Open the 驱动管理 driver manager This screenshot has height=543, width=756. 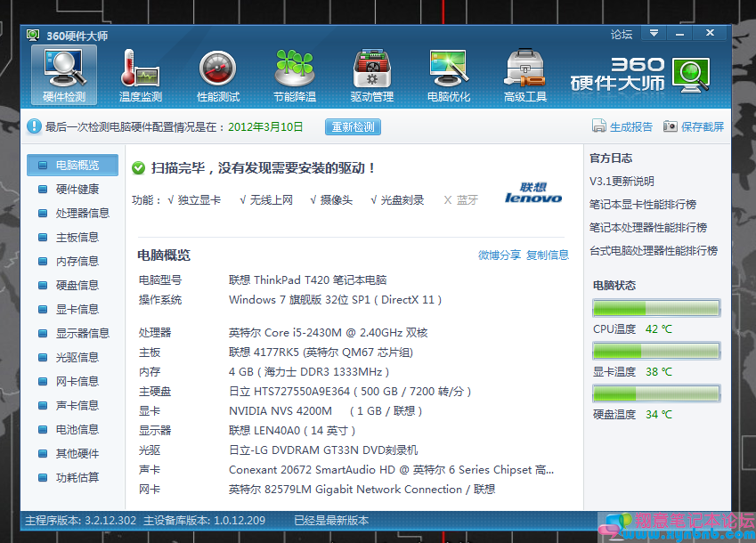pyautogui.click(x=371, y=75)
